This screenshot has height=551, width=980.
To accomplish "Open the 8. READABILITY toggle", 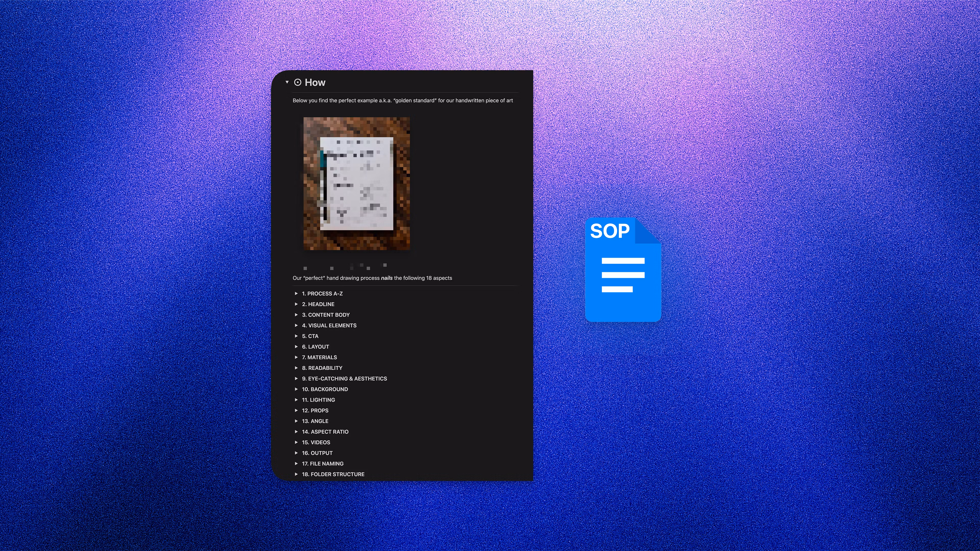I will point(322,368).
